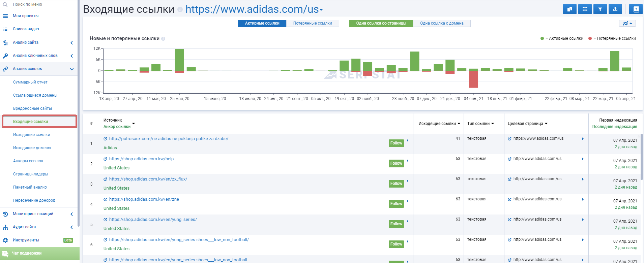This screenshot has height=263, width=644.
Task: Open external link icon for en/zne source
Action: [x=105, y=199]
